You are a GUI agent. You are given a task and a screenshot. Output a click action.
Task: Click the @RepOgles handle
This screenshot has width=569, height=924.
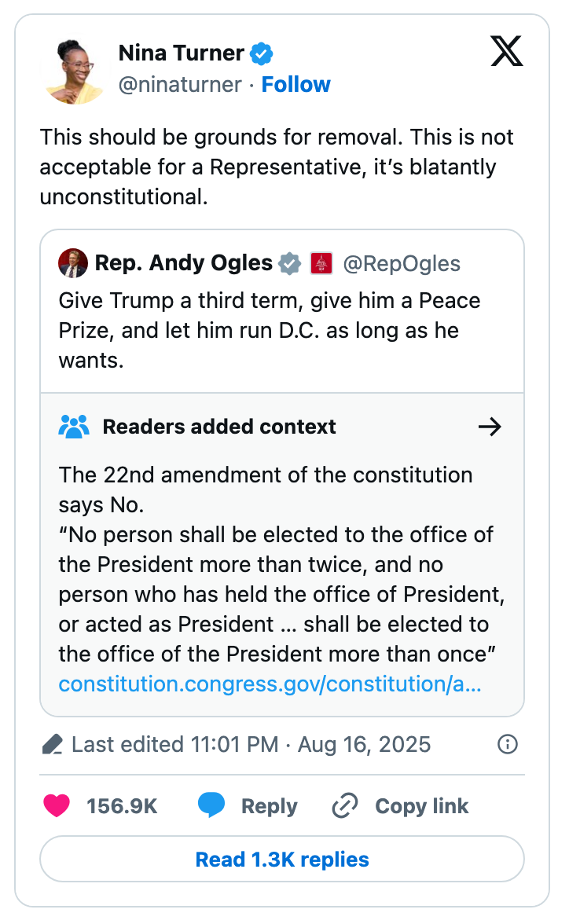[x=402, y=263]
